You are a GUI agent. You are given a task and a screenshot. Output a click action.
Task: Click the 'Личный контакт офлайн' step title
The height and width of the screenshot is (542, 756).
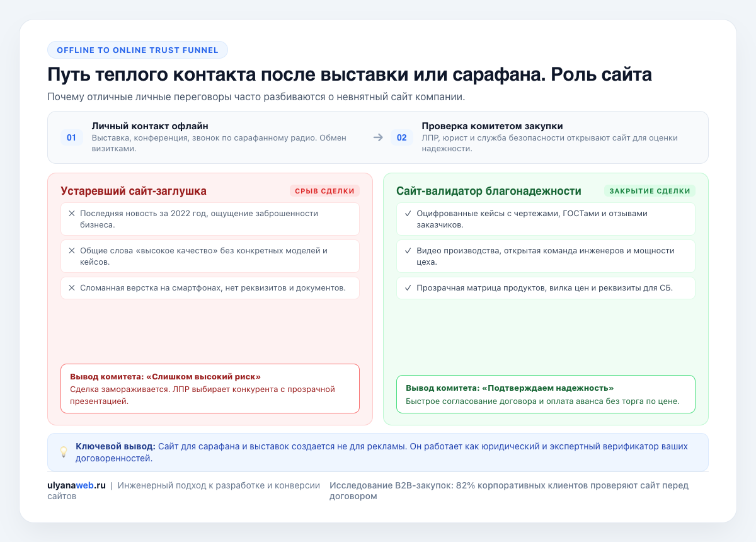point(150,126)
